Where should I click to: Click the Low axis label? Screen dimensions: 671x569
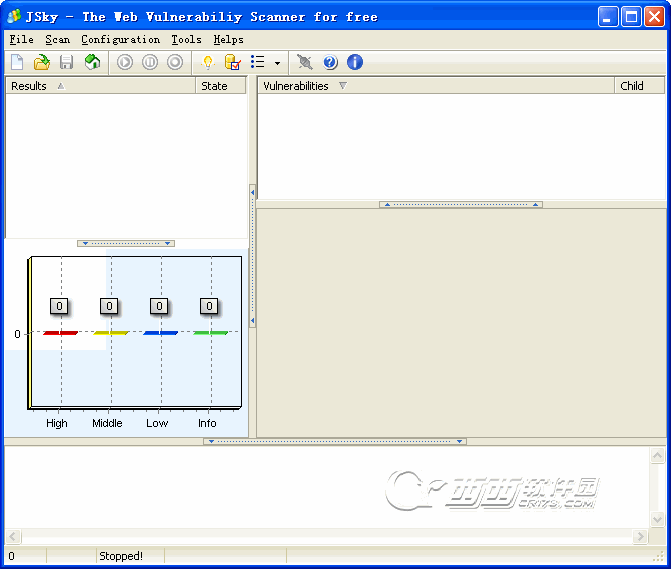click(157, 423)
